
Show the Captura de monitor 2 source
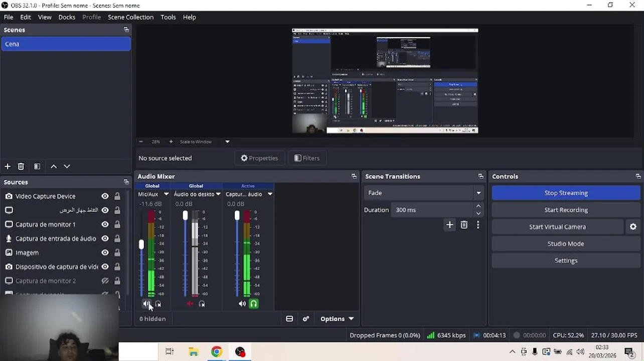[105, 281]
